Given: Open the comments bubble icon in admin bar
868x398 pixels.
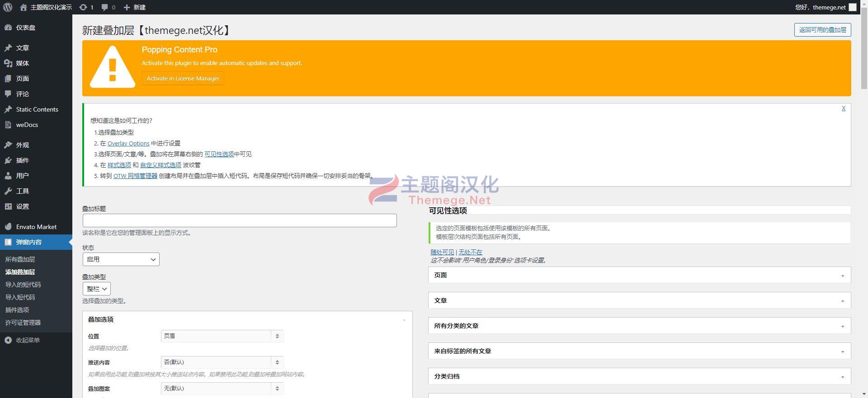Looking at the screenshot, I should click(105, 7).
